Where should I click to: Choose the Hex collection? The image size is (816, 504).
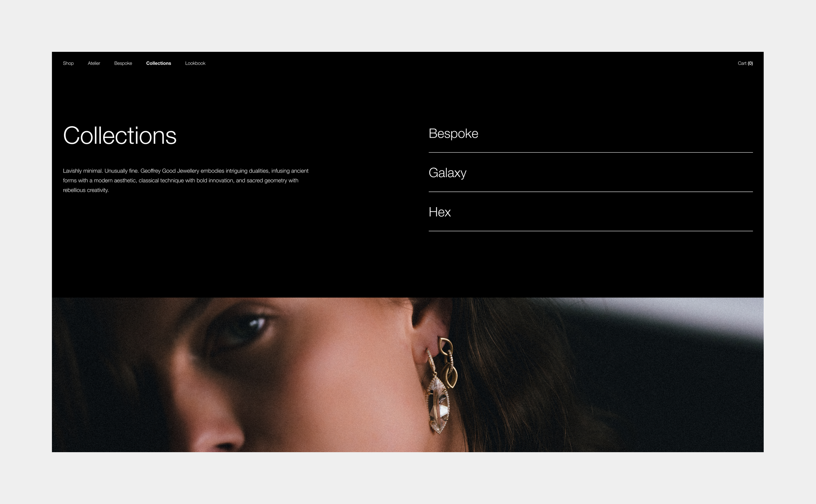pyautogui.click(x=440, y=212)
